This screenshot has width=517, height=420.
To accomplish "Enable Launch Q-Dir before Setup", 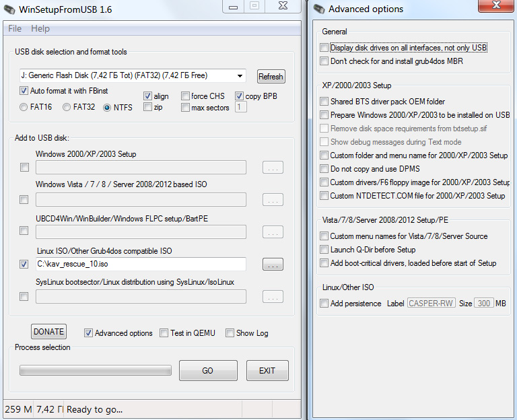I will [x=324, y=250].
